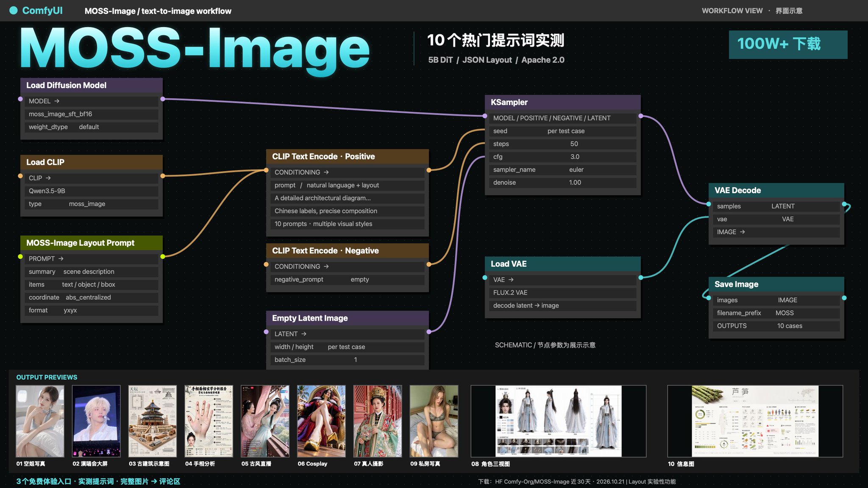Image resolution: width=868 pixels, height=488 pixels.
Task: Click the denoise 1.00 slider field
Action: (x=563, y=183)
